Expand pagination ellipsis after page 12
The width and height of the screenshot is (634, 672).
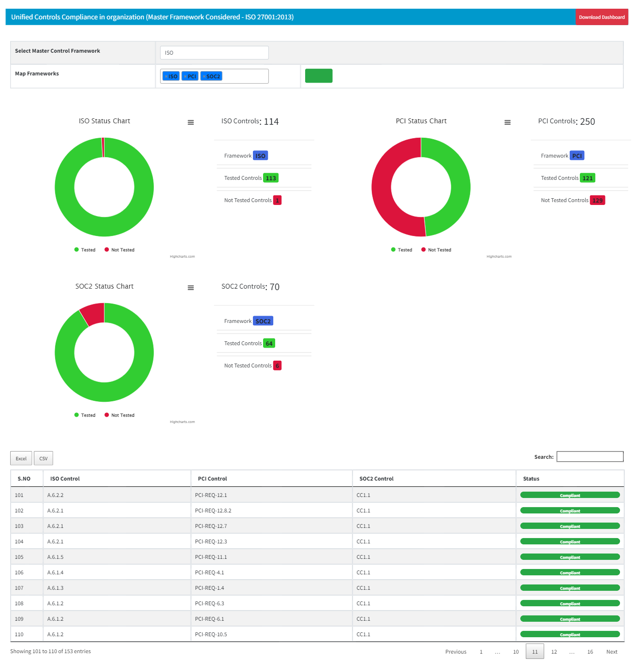click(572, 652)
